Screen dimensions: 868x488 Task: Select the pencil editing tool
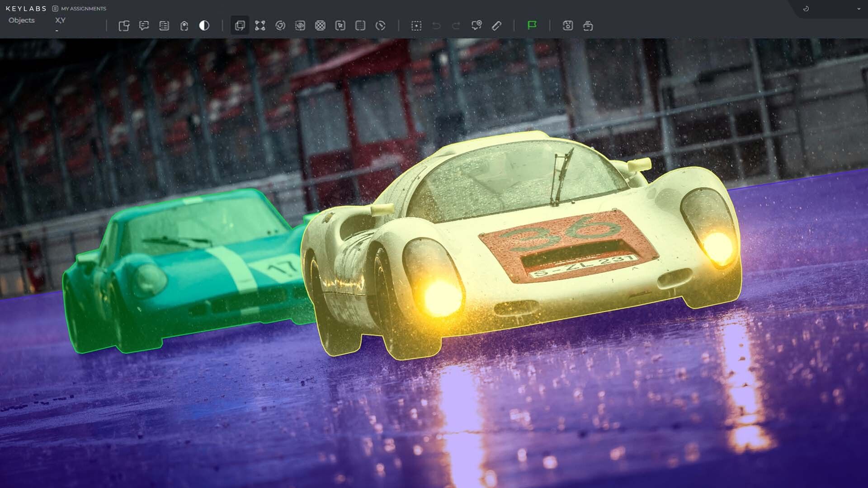(x=496, y=26)
